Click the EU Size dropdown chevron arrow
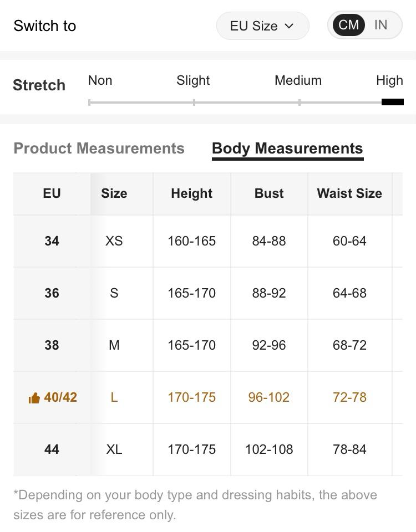Screen dimensions: 416x532 [x=289, y=26]
